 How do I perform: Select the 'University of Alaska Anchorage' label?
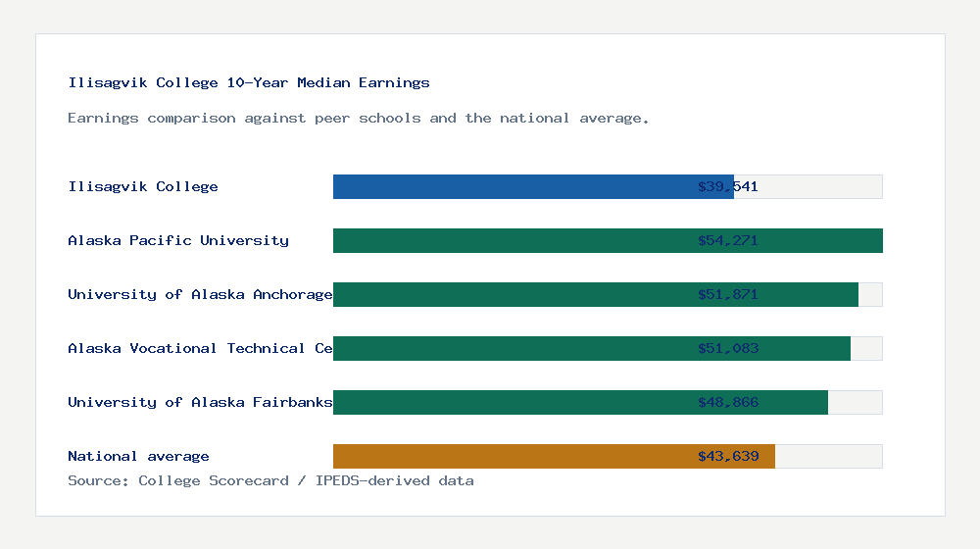pos(200,294)
